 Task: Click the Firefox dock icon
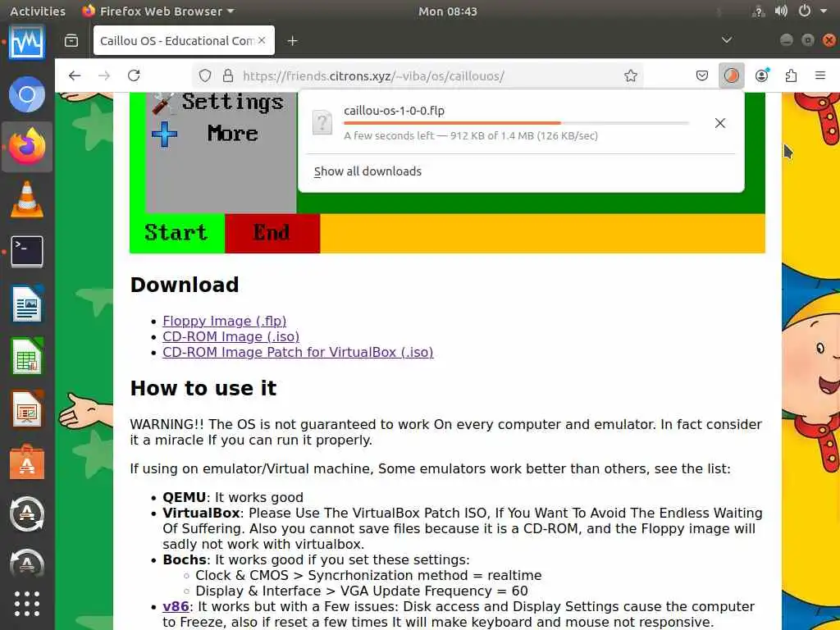pyautogui.click(x=27, y=146)
